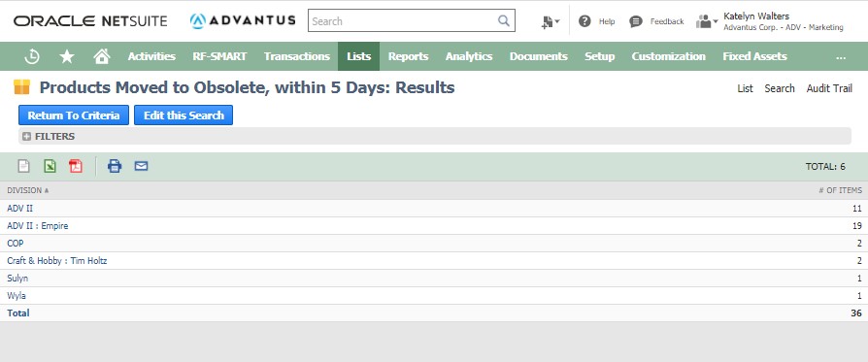This screenshot has height=362, width=868.
Task: Click the 11 items count for ADV II
Action: point(857,208)
